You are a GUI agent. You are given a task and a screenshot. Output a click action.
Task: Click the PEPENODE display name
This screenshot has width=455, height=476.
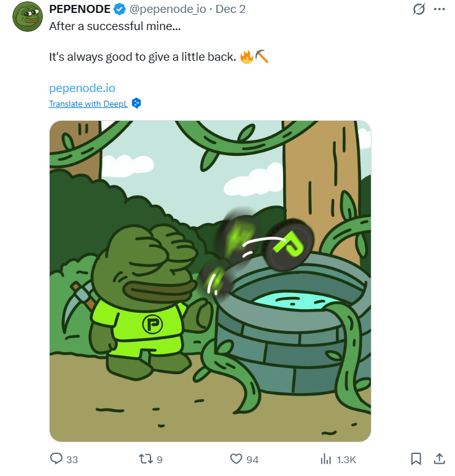[80, 10]
